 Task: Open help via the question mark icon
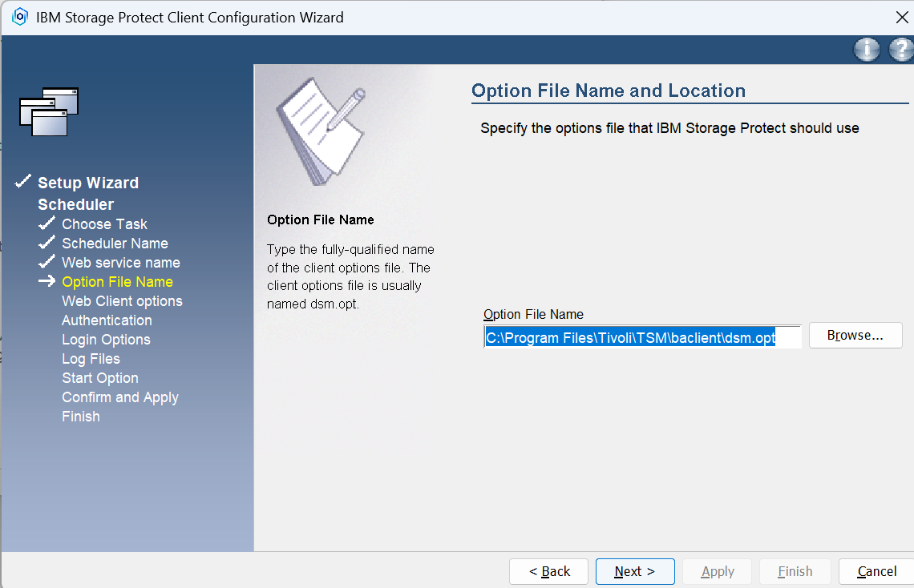tap(901, 50)
